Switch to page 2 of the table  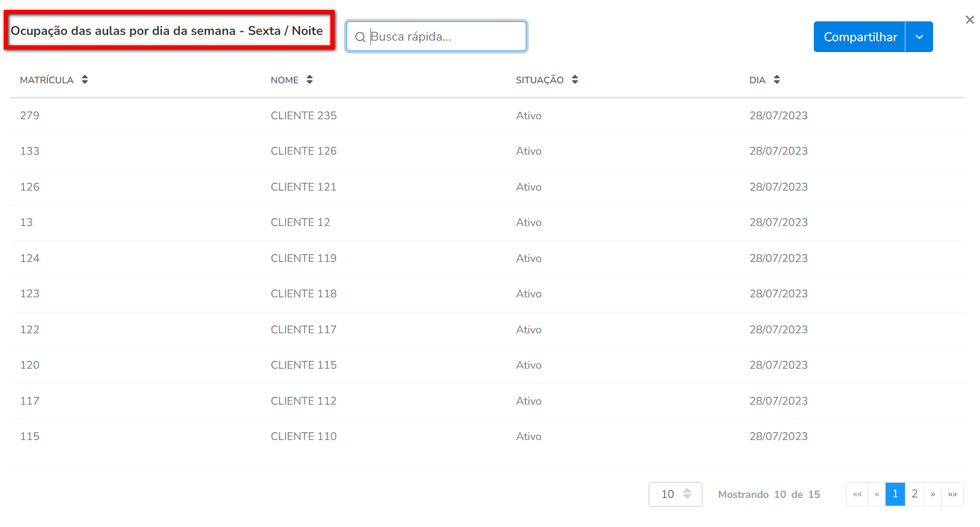click(x=914, y=494)
